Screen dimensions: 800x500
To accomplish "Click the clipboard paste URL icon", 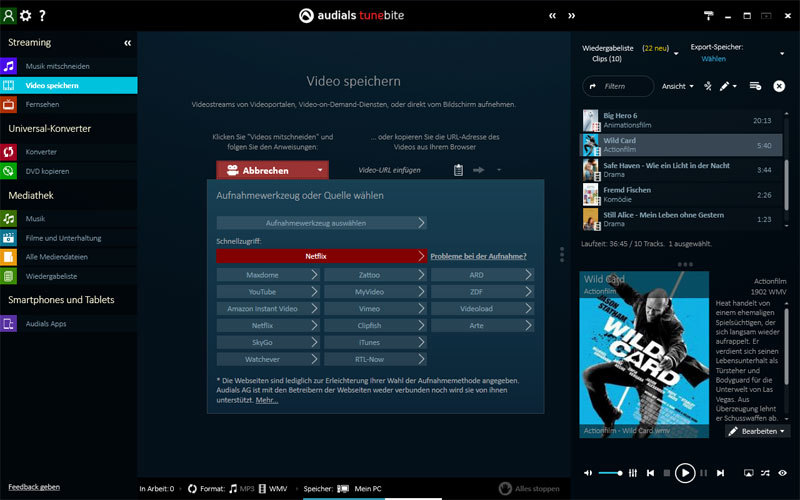I will click(x=458, y=170).
